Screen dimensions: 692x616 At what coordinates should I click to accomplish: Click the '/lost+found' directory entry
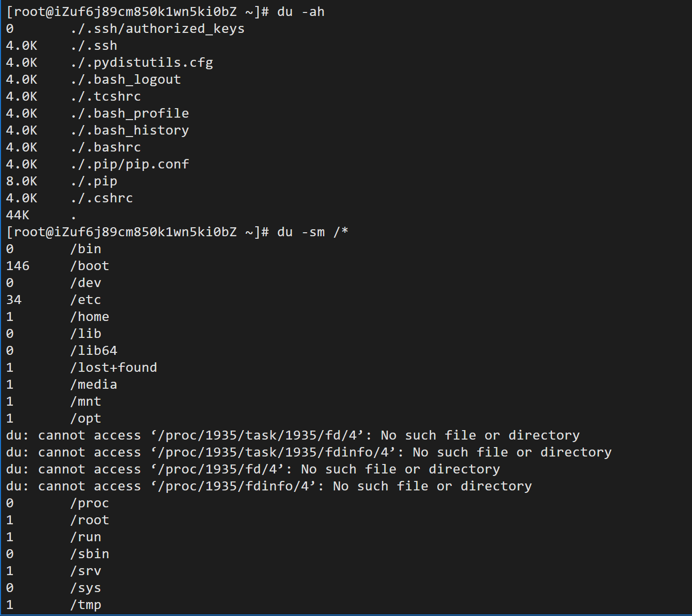point(113,368)
